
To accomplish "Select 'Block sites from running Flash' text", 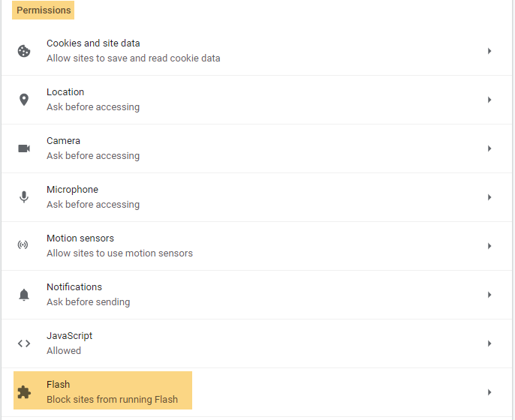I will 112,400.
